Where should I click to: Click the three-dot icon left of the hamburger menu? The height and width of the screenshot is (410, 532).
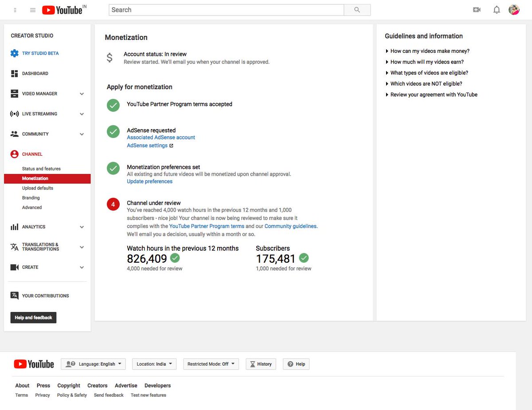pos(15,10)
